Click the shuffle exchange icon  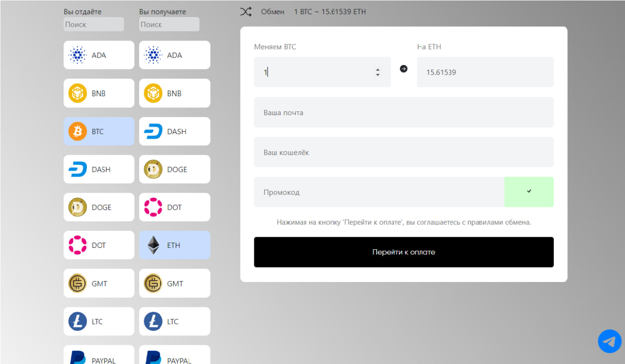246,12
